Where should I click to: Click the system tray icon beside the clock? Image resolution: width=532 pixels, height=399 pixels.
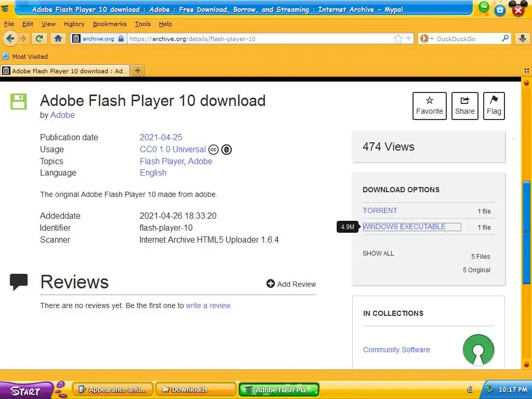[x=489, y=389]
